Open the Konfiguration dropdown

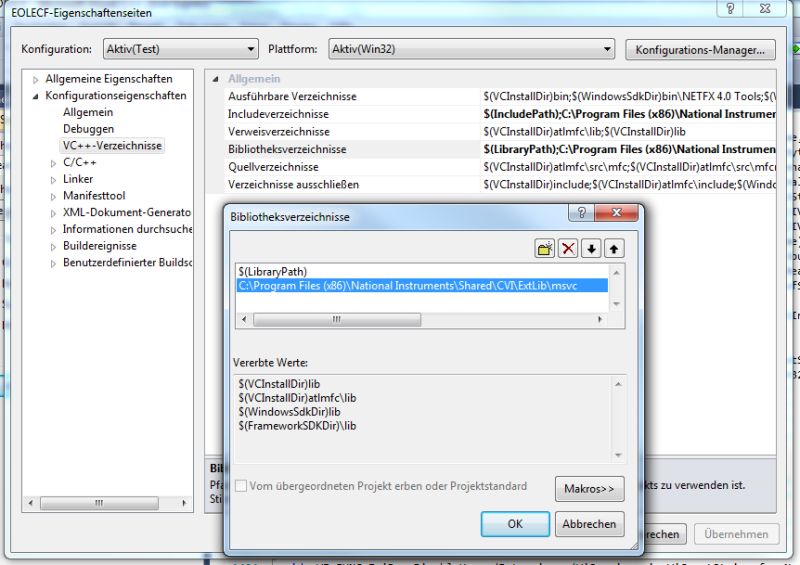pyautogui.click(x=181, y=50)
